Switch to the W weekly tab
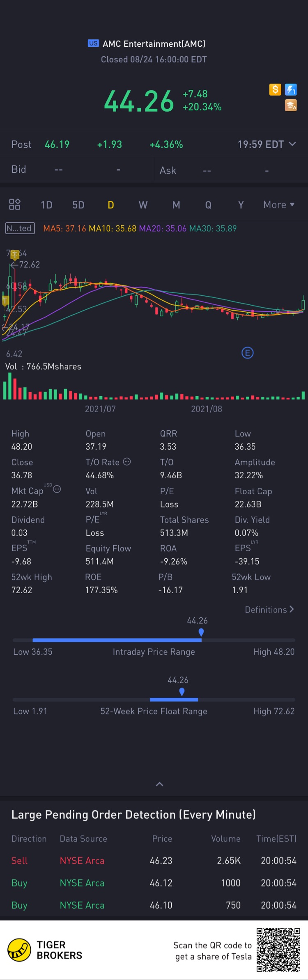 coord(143,205)
